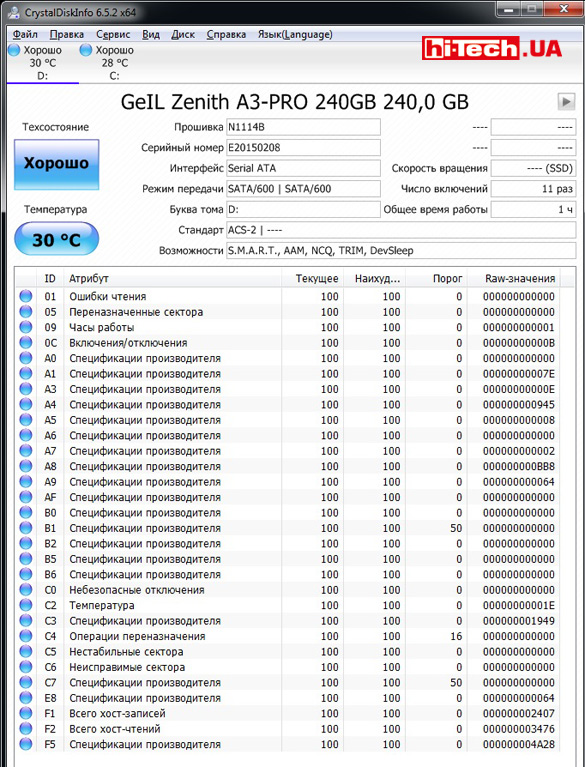585x767 pixels.
Task: Click status icon of attribute C4
Action: pos(26,636)
